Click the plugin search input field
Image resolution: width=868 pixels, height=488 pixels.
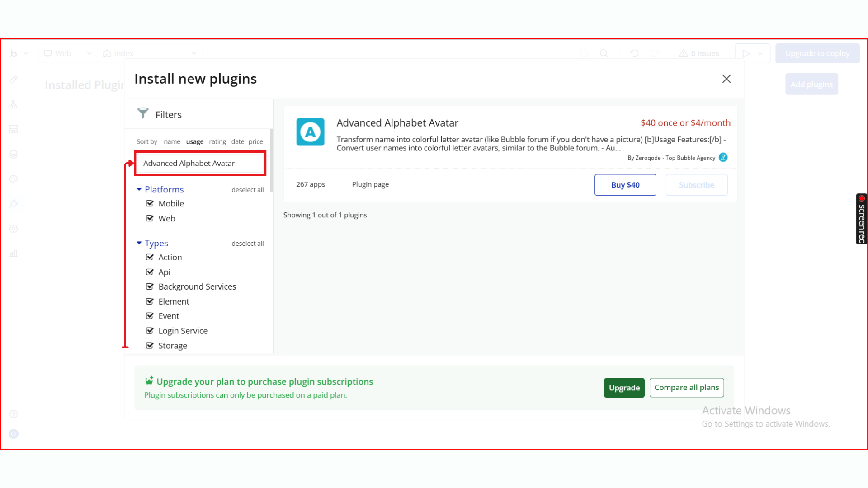pos(200,163)
